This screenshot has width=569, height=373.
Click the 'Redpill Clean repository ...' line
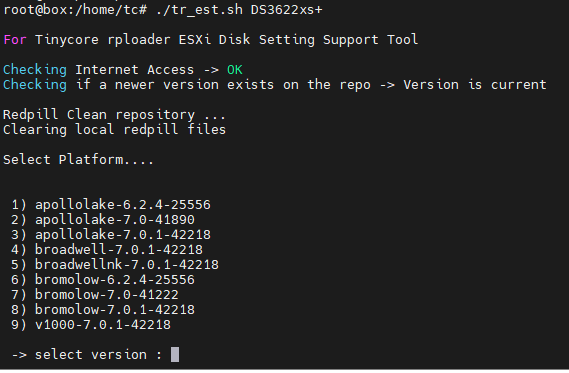(x=115, y=115)
